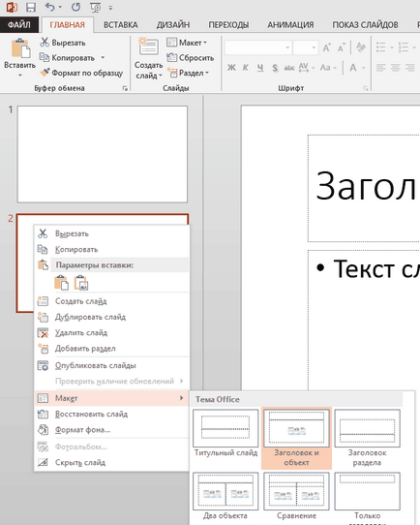Open the Макет dropdown in ribbon
420x525 pixels.
click(187, 43)
